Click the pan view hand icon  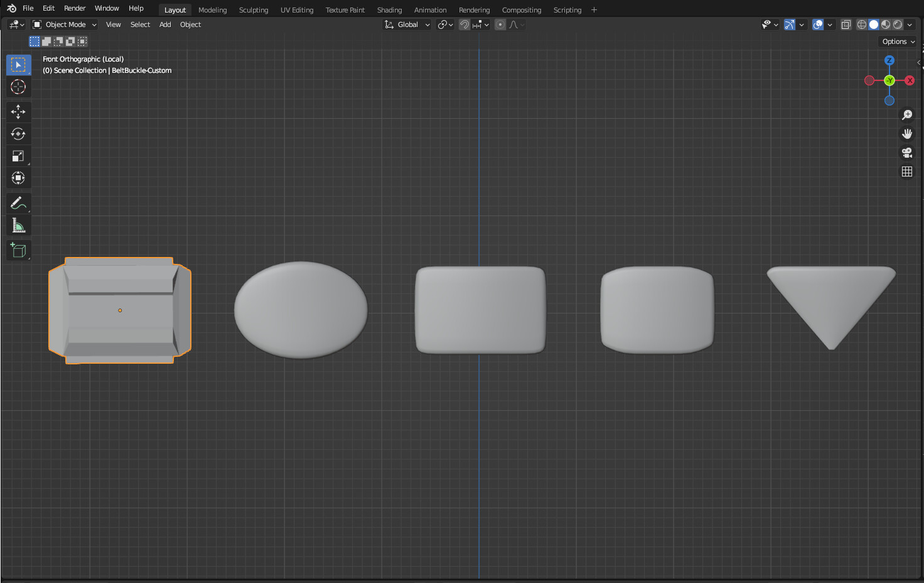(x=907, y=134)
